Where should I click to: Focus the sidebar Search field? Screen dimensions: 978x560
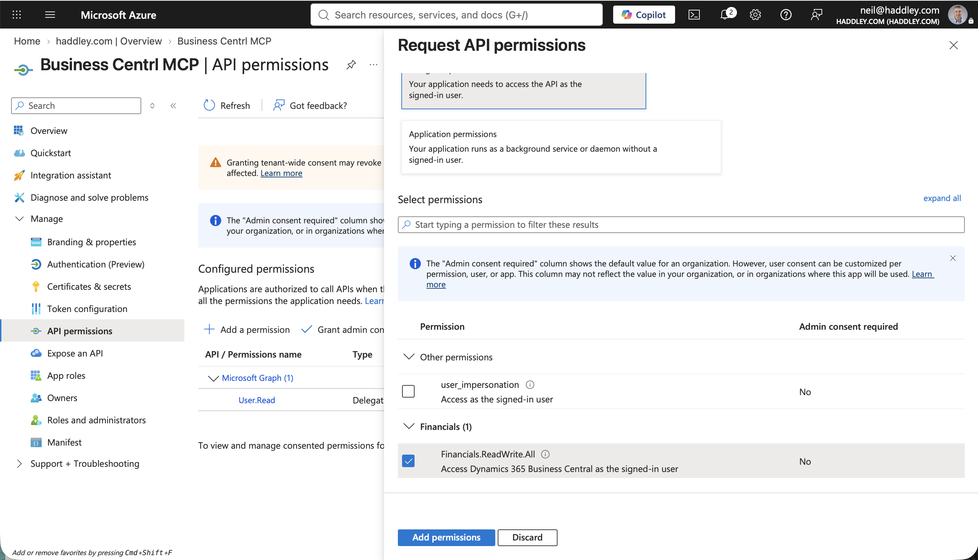tap(76, 106)
